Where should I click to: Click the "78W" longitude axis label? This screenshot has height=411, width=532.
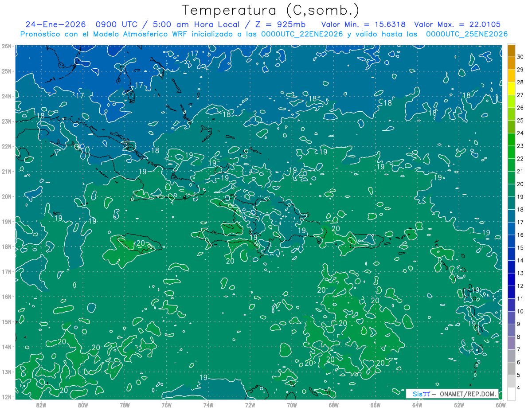tap(125, 404)
